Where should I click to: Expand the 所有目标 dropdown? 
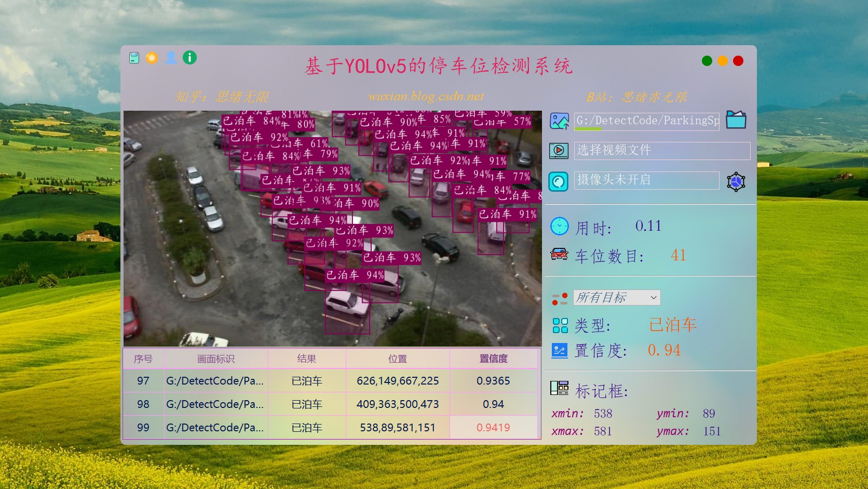(617, 297)
